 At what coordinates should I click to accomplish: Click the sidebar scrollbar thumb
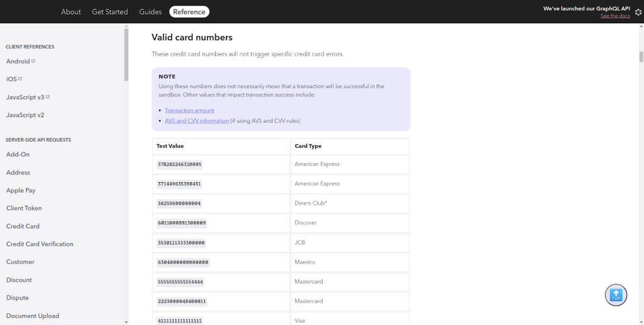point(126,54)
